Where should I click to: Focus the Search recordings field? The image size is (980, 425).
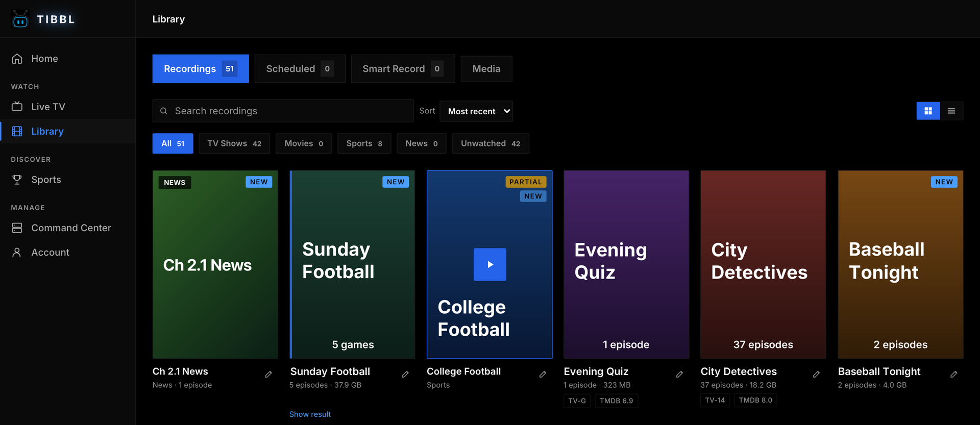coord(283,111)
